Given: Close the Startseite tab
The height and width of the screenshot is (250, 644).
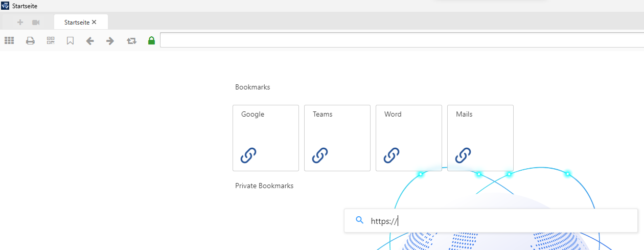Looking at the screenshot, I should [94, 22].
